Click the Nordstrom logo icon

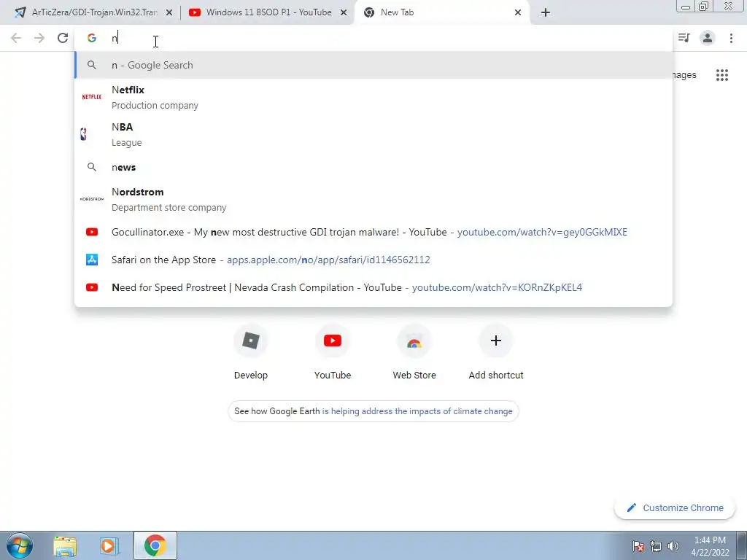click(91, 199)
